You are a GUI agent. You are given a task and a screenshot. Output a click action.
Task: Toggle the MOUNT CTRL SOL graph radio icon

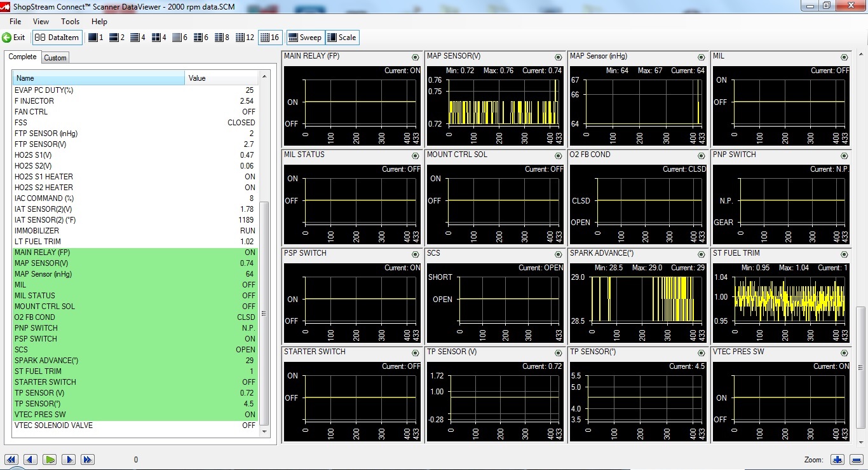tap(559, 156)
